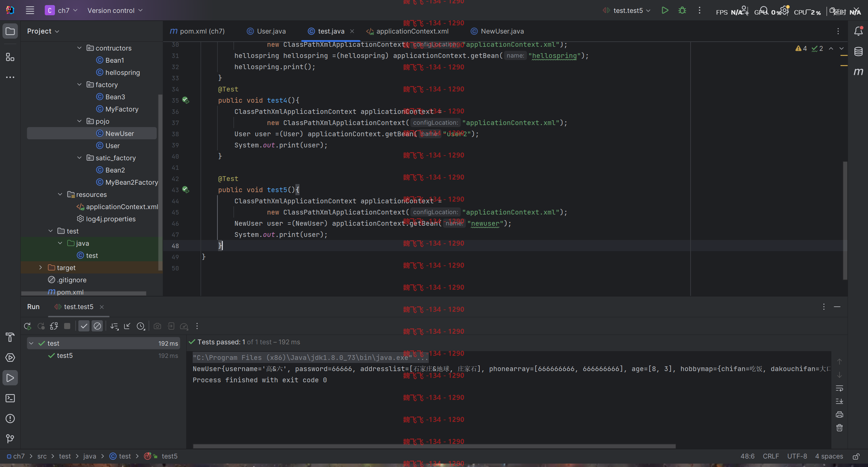Click run gutter icon for test4
Image resolution: width=868 pixels, height=467 pixels.
[x=186, y=100]
